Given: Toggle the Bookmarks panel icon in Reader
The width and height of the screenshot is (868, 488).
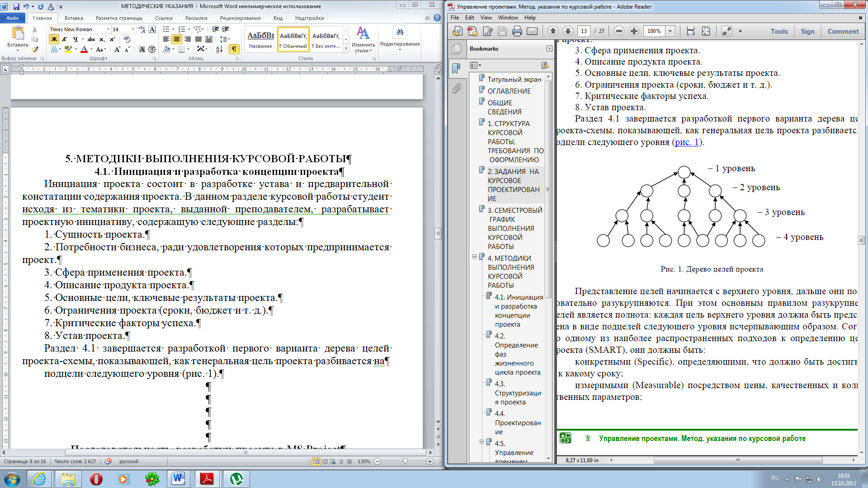Looking at the screenshot, I should [x=457, y=68].
